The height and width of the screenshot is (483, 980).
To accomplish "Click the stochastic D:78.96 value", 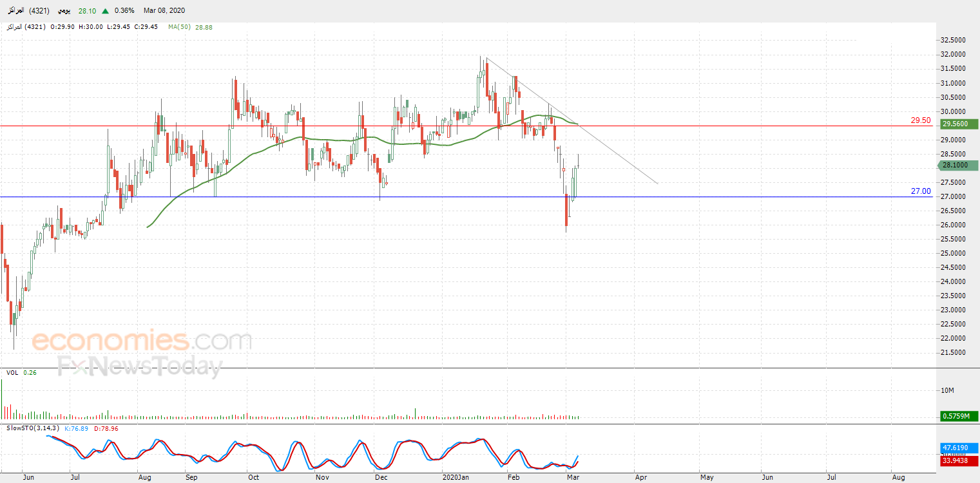I will tap(106, 428).
